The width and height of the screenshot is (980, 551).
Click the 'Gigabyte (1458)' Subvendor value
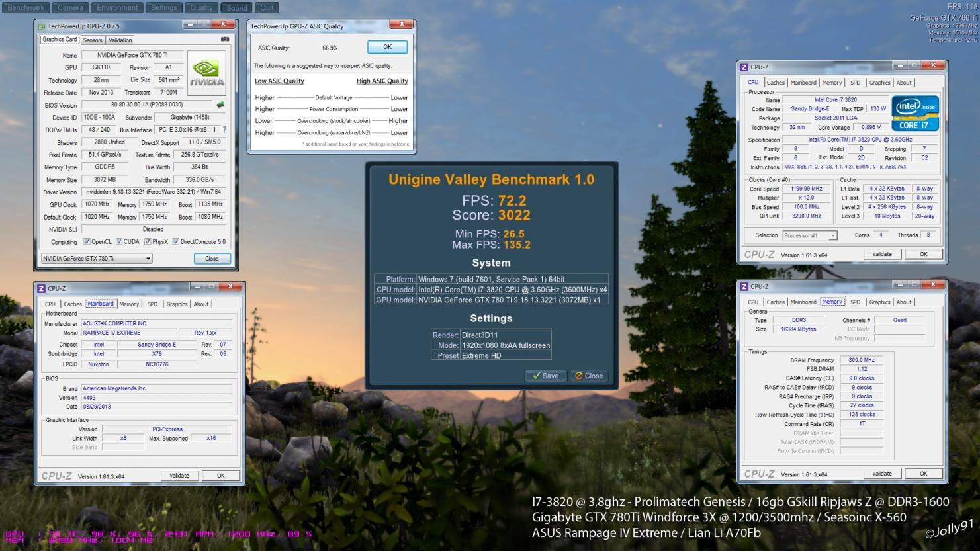(190, 117)
